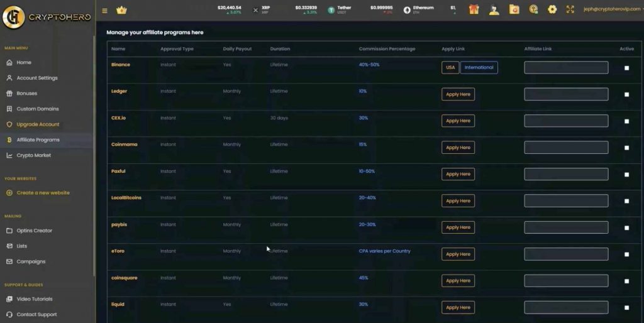The width and height of the screenshot is (644, 323).
Task: Click Create a new website link
Action: click(43, 193)
